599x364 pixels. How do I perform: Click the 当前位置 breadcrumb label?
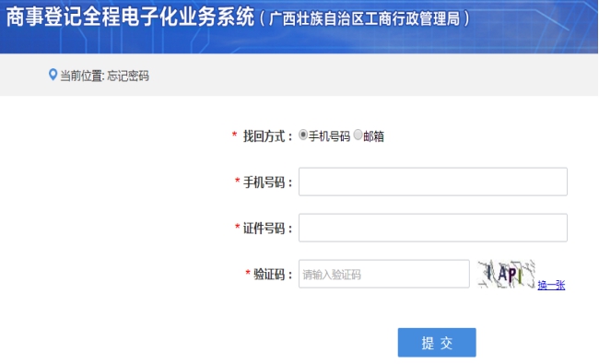(81, 76)
